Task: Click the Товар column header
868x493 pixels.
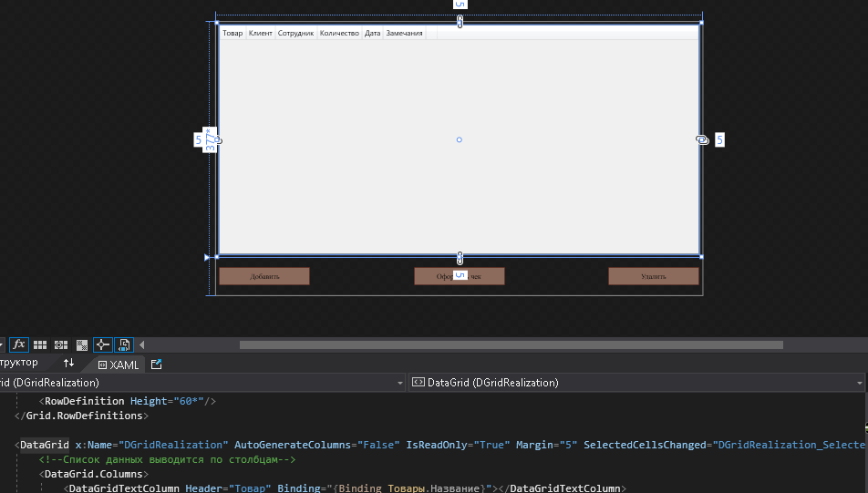Action: (x=232, y=33)
